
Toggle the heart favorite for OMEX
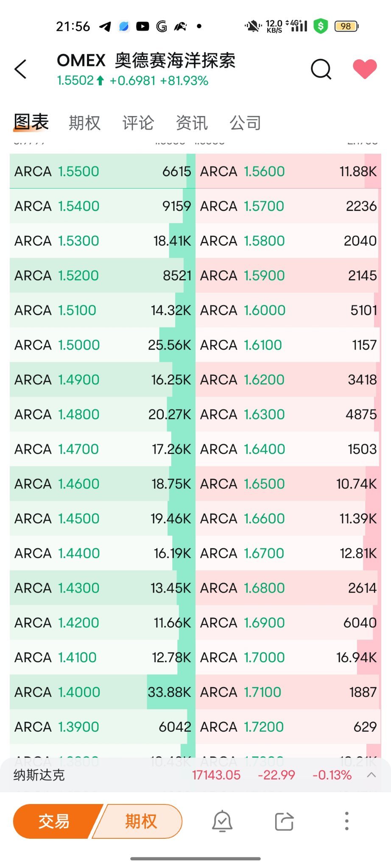[x=365, y=69]
